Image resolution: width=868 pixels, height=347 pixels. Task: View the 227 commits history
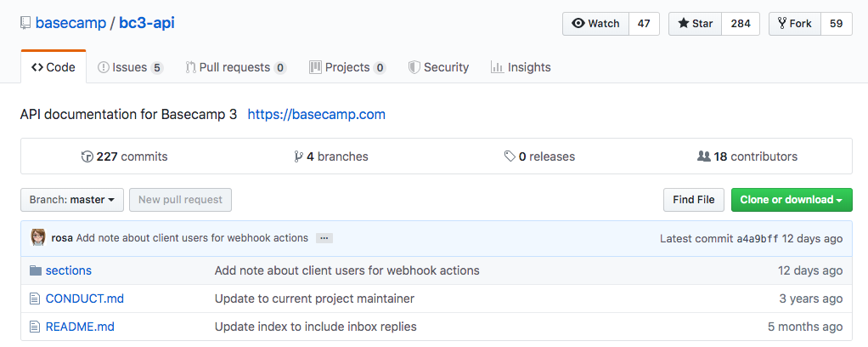pos(125,156)
